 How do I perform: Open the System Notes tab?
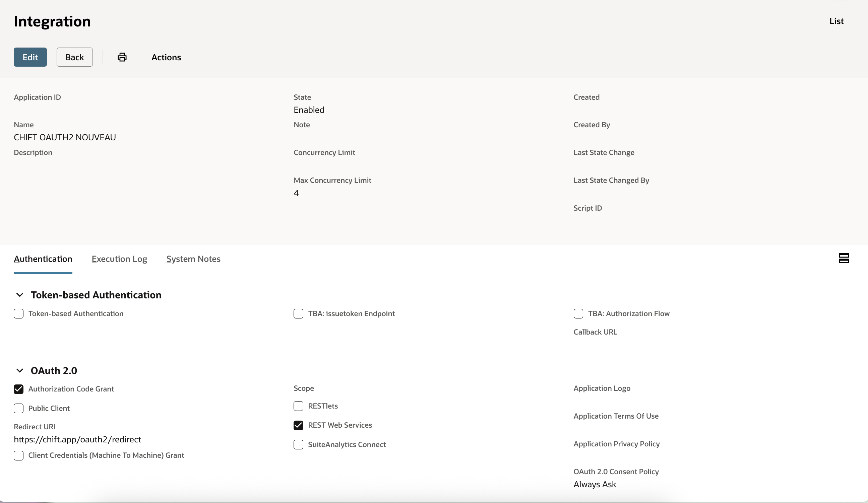193,259
